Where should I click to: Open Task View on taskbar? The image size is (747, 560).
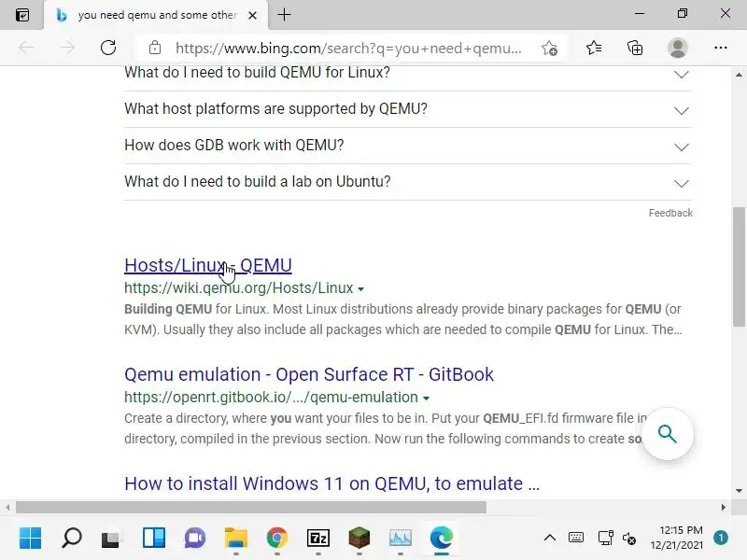tap(112, 539)
